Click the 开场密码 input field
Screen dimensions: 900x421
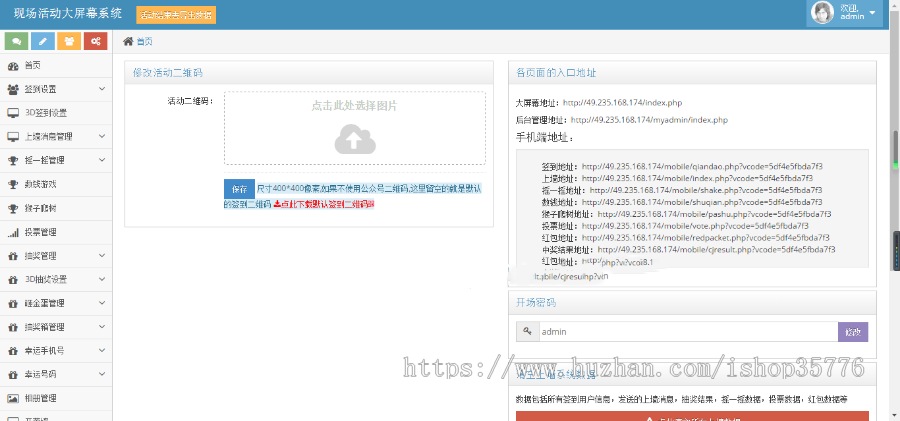[687, 331]
